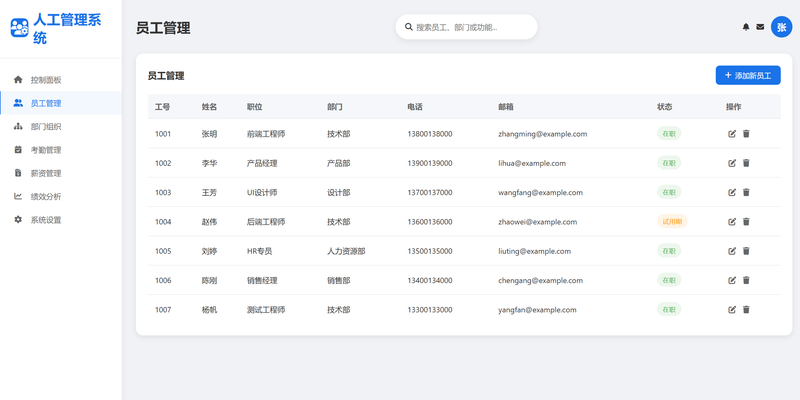Viewport: 800px width, 400px height.
Task: Click the edit icon for 刘婷
Action: pos(732,251)
